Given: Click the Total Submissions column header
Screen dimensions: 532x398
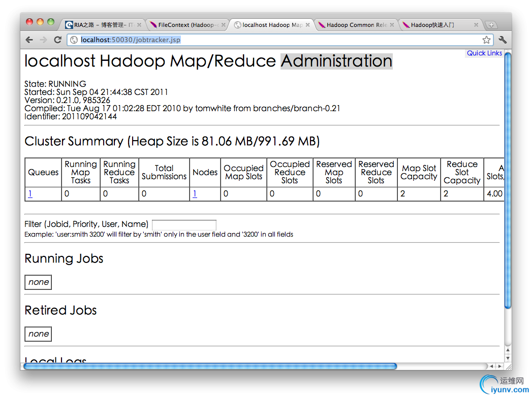Looking at the screenshot, I should click(164, 172).
